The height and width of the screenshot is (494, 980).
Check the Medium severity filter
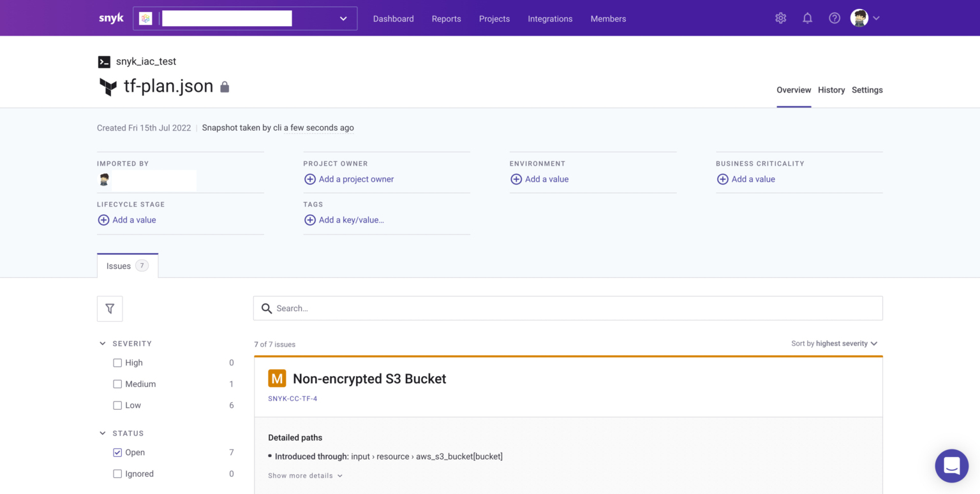[117, 384]
